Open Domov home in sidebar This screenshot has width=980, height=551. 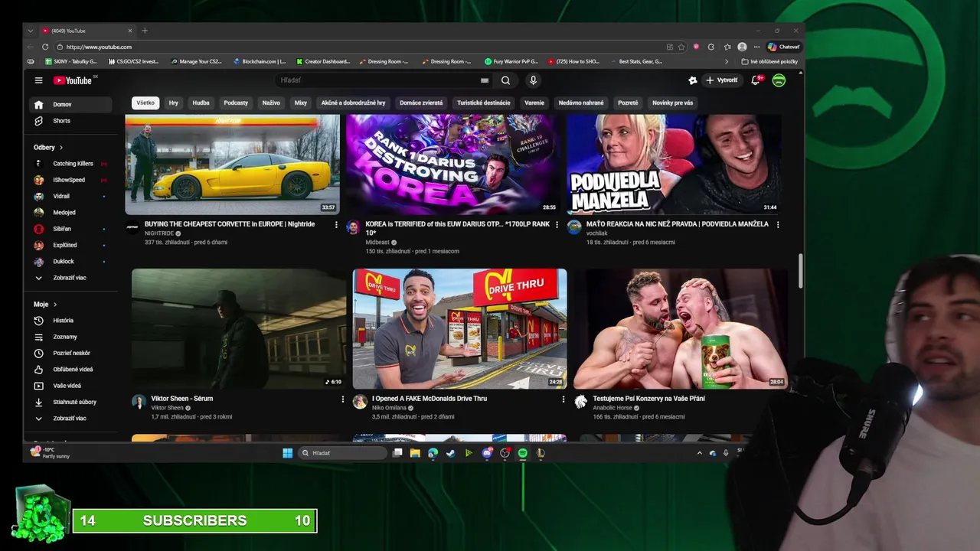pyautogui.click(x=71, y=104)
